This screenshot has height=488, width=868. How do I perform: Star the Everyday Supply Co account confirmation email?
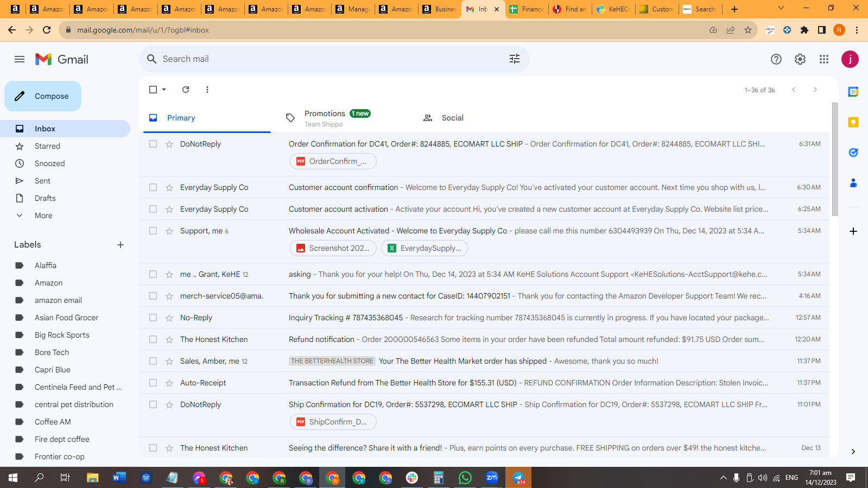tap(169, 187)
